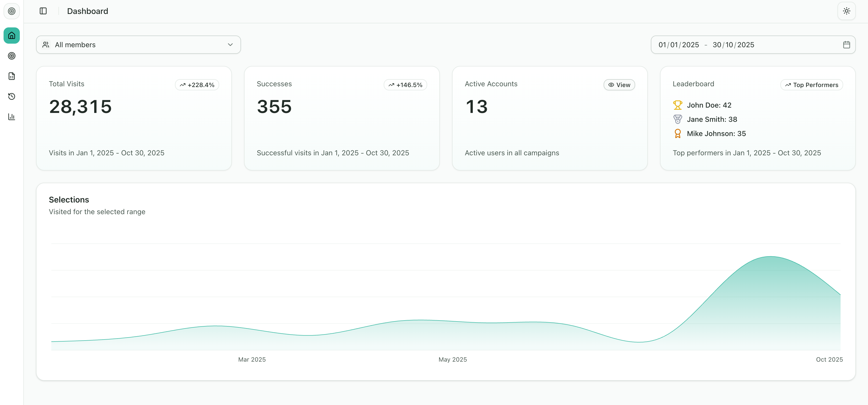Open the bar chart analytics sidebar icon
This screenshot has height=405, width=868.
[11, 117]
